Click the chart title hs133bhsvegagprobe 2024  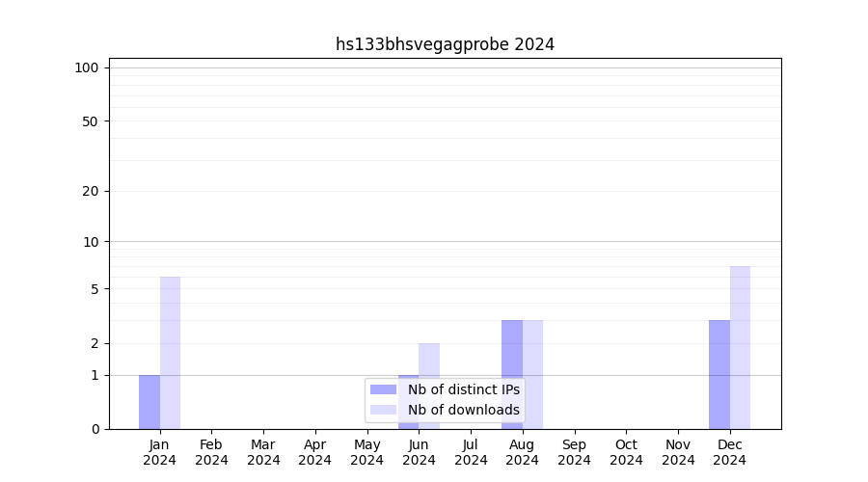(x=445, y=44)
